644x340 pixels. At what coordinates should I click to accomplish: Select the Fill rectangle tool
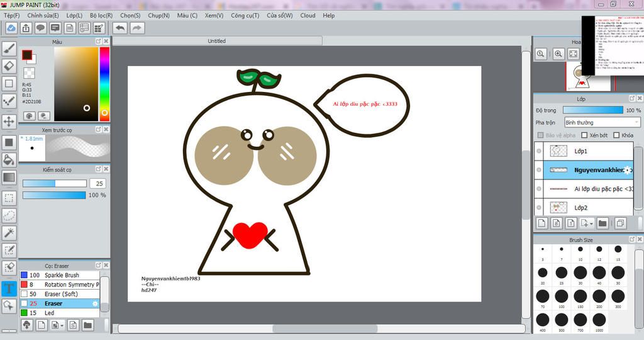coord(9,143)
